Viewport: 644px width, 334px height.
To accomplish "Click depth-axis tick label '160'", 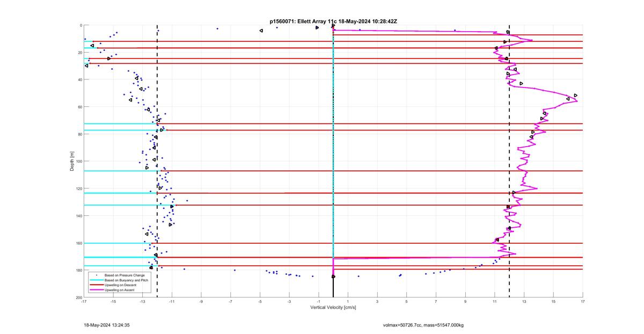I will [x=78, y=243].
